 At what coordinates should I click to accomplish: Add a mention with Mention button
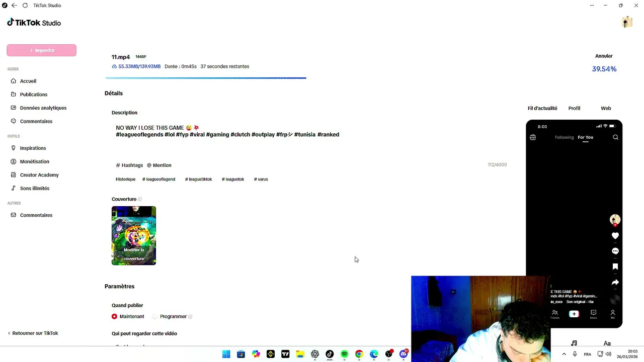[x=159, y=165]
